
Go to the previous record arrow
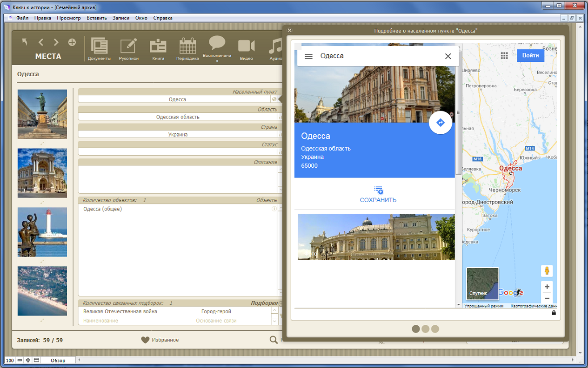pos(41,42)
